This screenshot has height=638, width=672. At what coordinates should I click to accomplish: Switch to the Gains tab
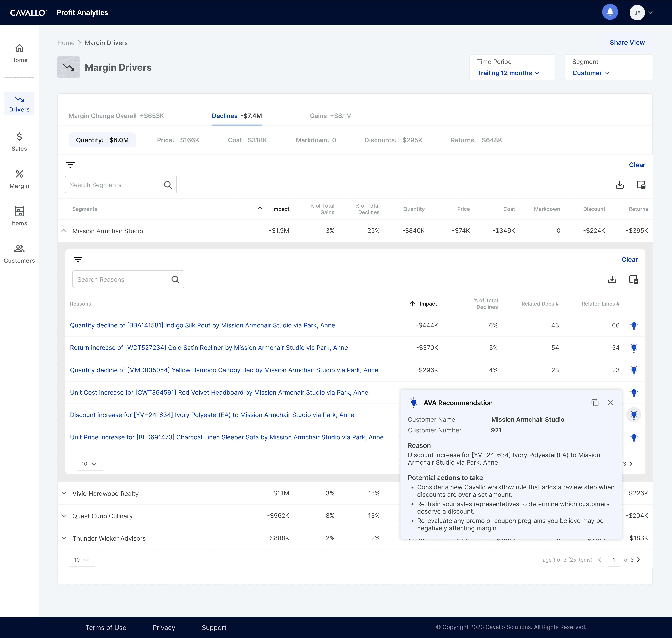click(x=331, y=116)
